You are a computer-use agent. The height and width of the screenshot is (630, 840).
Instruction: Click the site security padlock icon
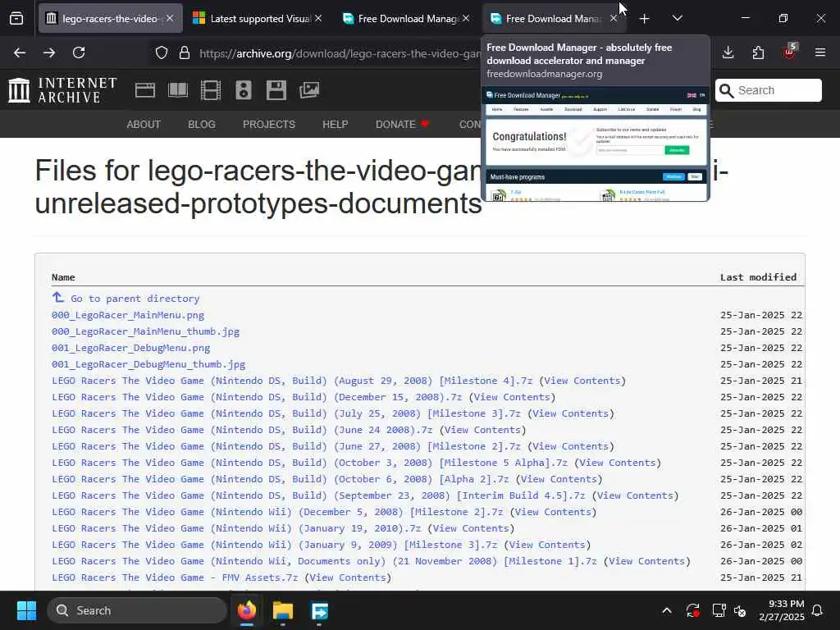click(x=185, y=52)
